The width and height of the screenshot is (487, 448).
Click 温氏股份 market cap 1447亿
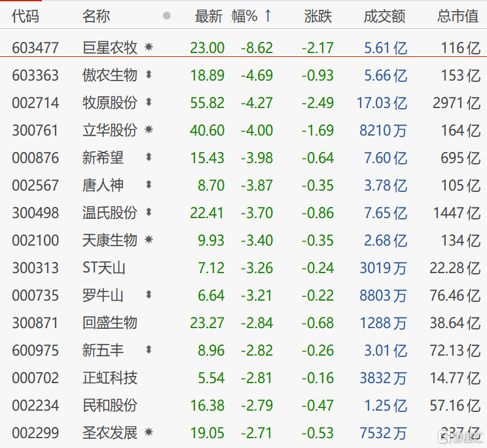457,213
